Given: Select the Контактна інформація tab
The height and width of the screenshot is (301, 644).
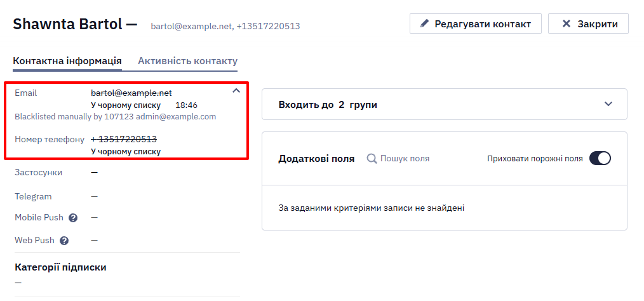Looking at the screenshot, I should (67, 61).
